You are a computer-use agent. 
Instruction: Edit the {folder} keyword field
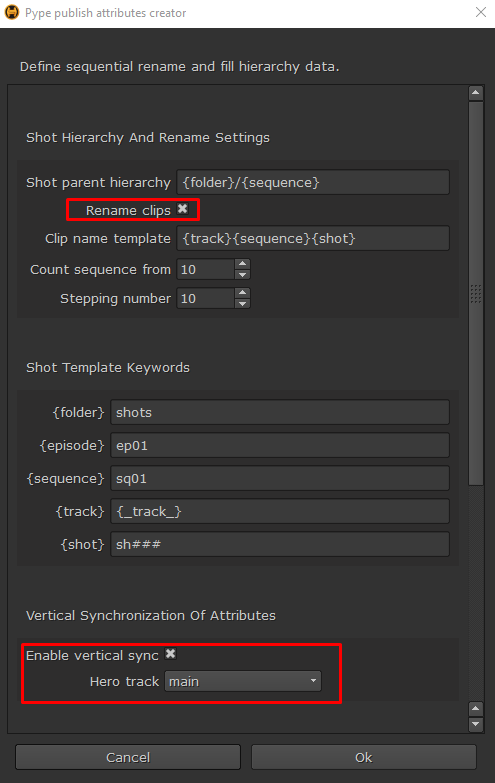[x=280, y=412]
